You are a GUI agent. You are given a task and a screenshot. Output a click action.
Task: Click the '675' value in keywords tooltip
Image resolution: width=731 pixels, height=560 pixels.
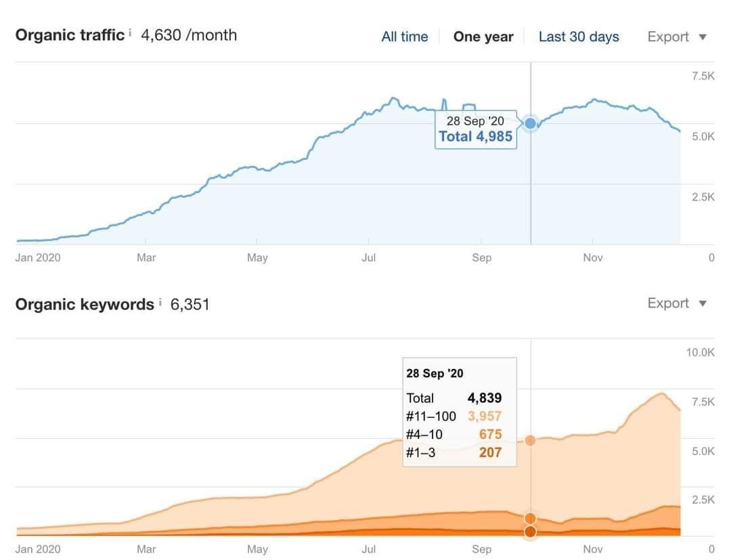[x=491, y=434]
